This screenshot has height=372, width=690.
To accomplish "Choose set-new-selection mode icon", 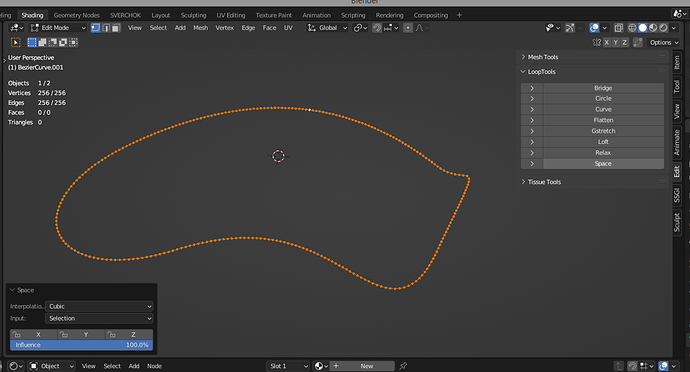I will [32, 42].
